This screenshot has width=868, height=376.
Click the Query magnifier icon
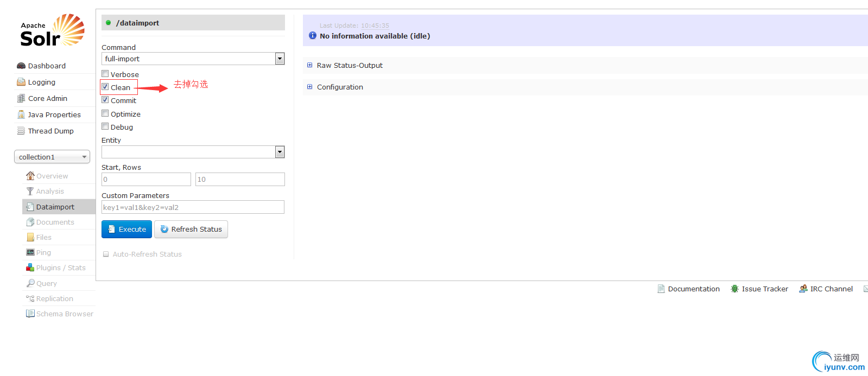click(30, 283)
